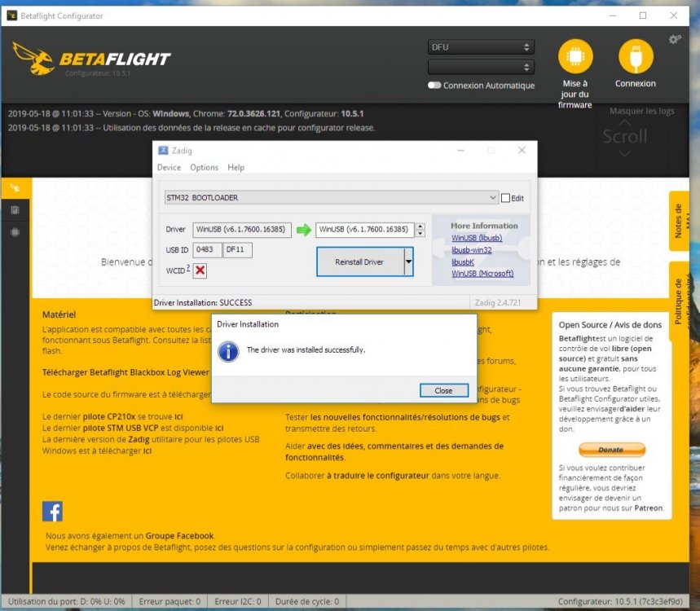This screenshot has width=700, height=611.
Task: Click the firmware update chip icon
Action: coord(575,56)
